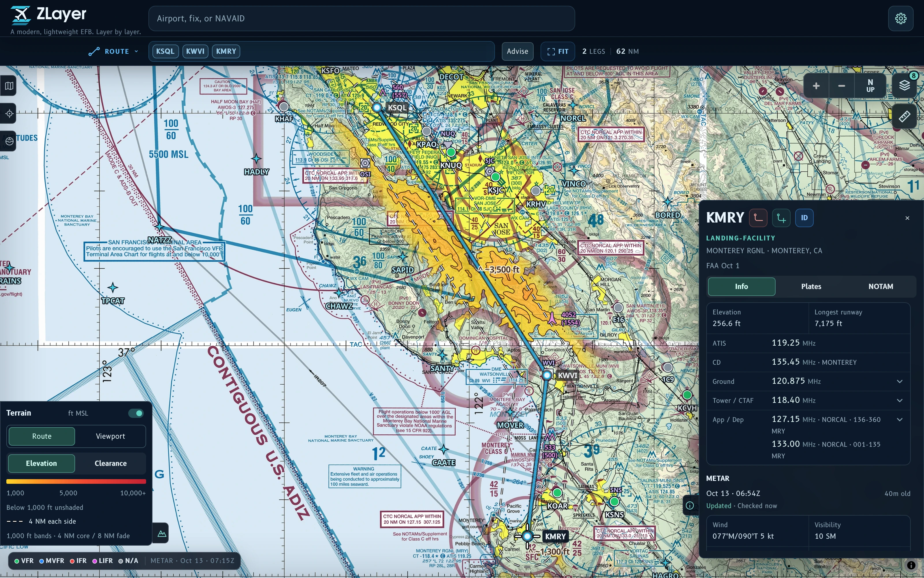
Task: Click the ATIS 119.25 MHz row
Action: 808,343
